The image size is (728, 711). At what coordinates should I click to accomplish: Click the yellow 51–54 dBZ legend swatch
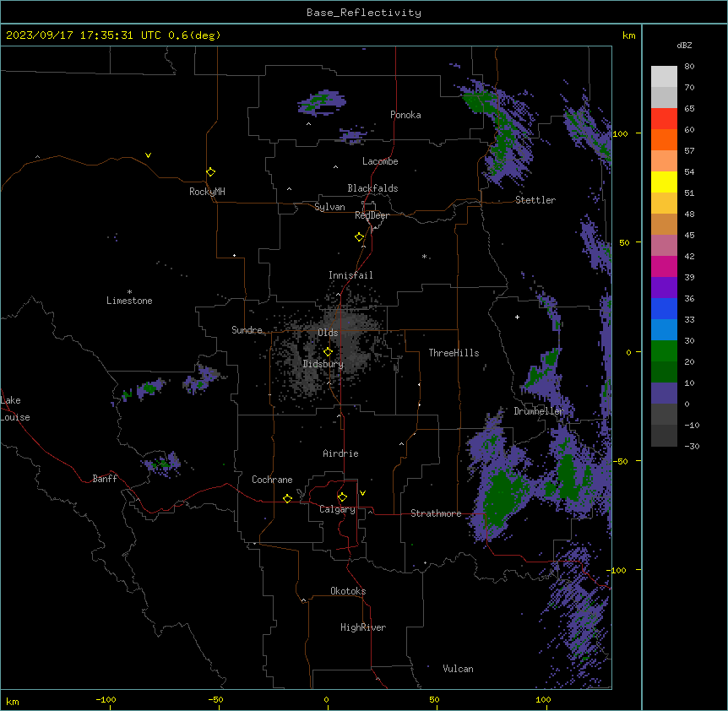coord(664,182)
